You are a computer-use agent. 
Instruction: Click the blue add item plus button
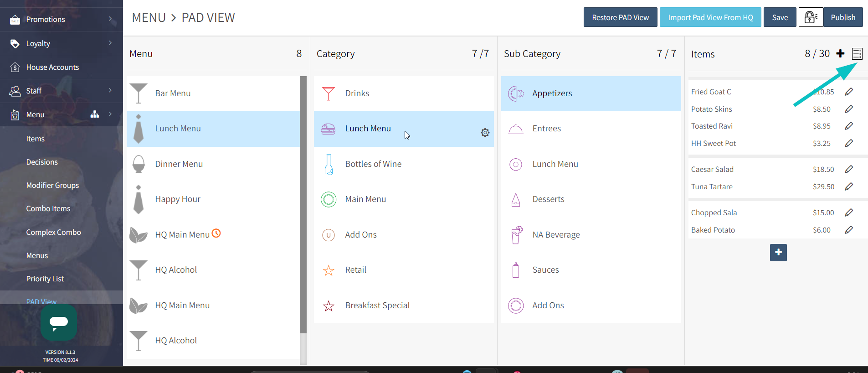tap(778, 252)
